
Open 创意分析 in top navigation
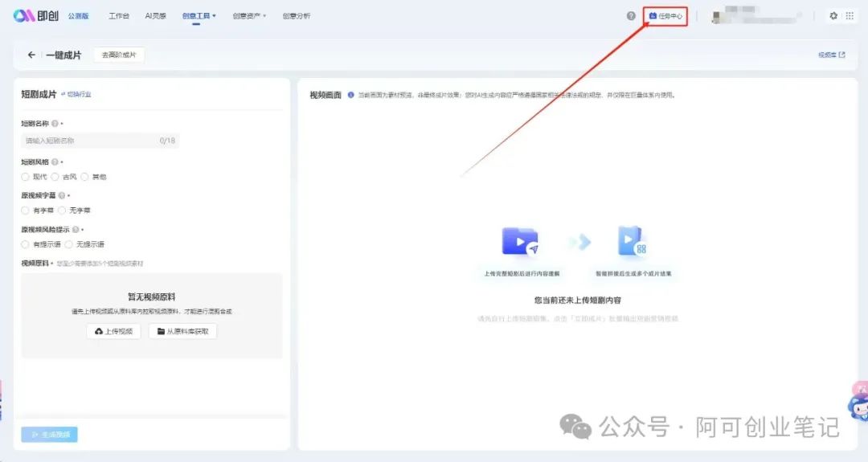(x=296, y=16)
